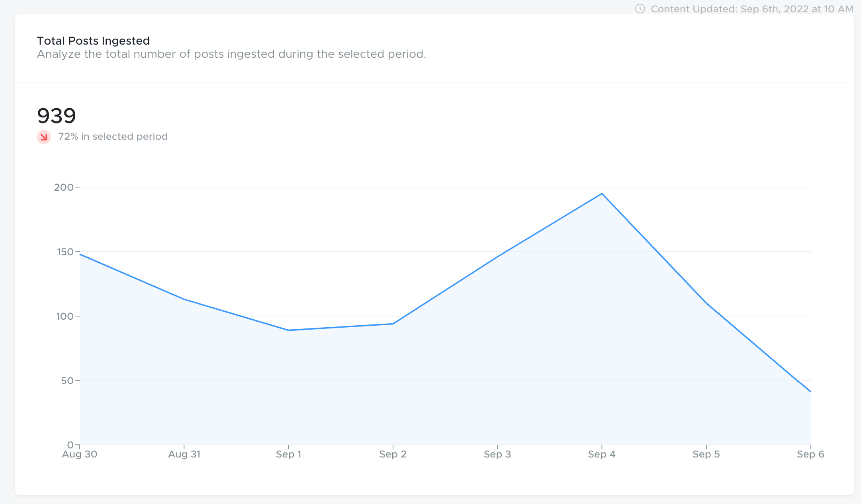The height and width of the screenshot is (504, 861).
Task: Click the shaded area under the chart line
Action: 398,398
